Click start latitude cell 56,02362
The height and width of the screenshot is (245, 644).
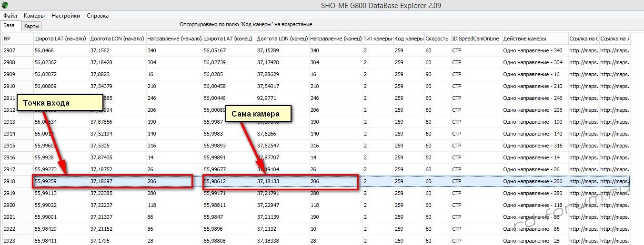pyautogui.click(x=61, y=62)
